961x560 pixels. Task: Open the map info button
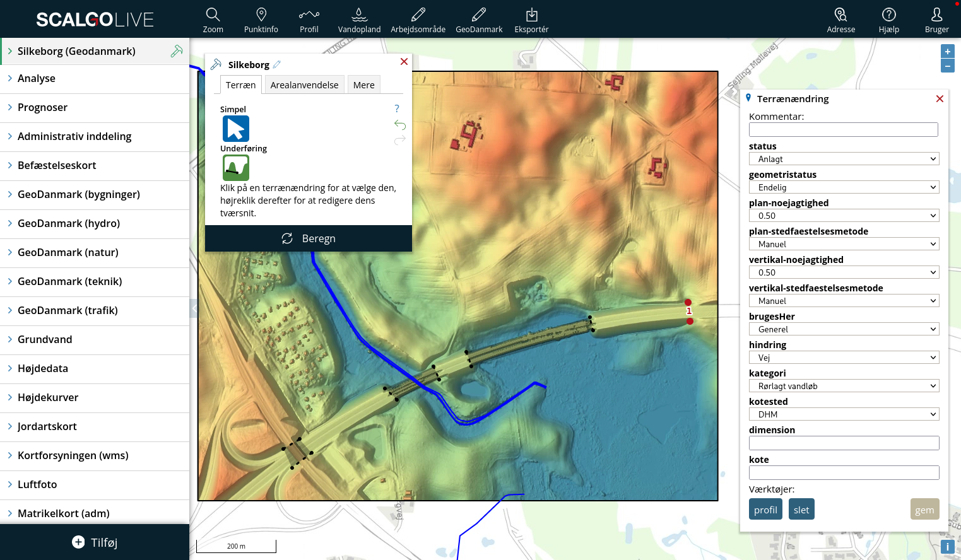(x=947, y=547)
